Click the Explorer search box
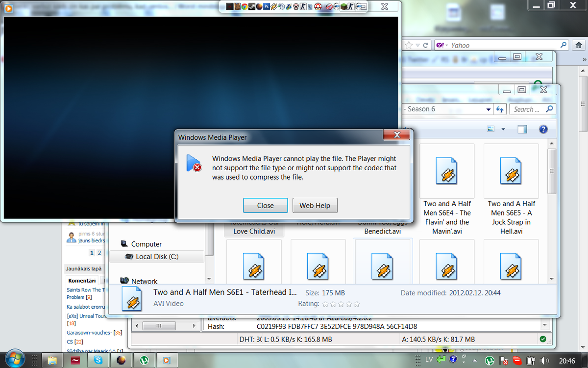Screen dimensions: 588x368 pos(532,109)
